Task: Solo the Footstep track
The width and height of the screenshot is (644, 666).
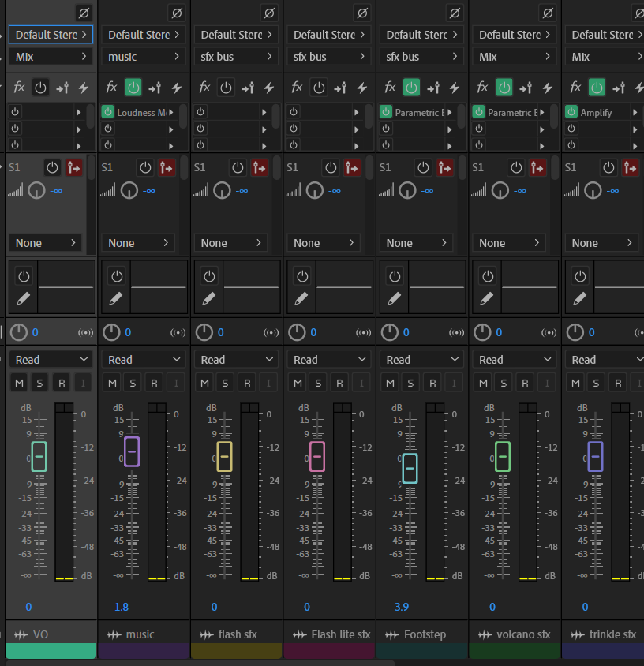Action: click(410, 384)
